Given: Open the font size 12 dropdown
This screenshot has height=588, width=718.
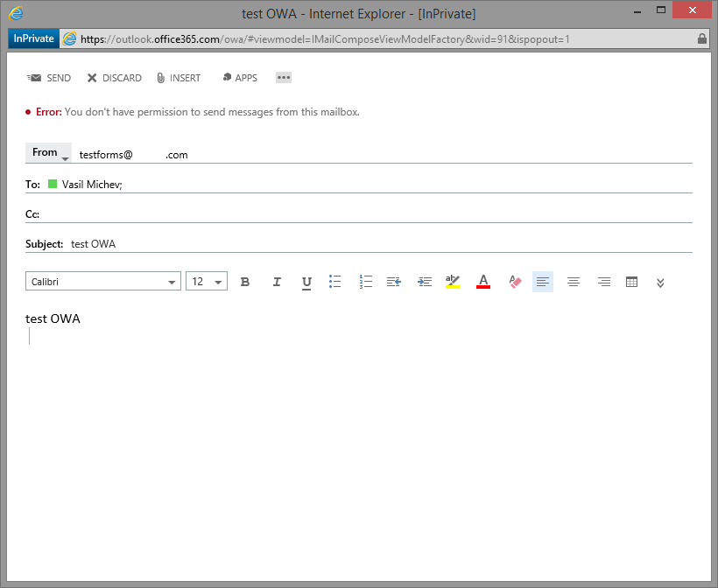Looking at the screenshot, I should [207, 282].
